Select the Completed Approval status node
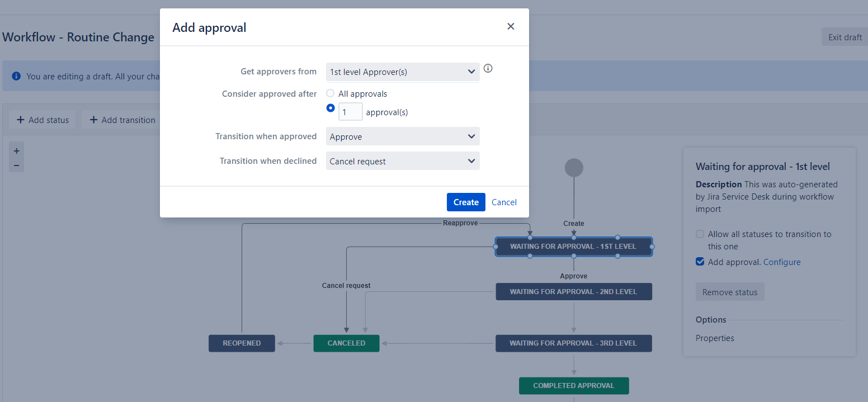 click(574, 386)
